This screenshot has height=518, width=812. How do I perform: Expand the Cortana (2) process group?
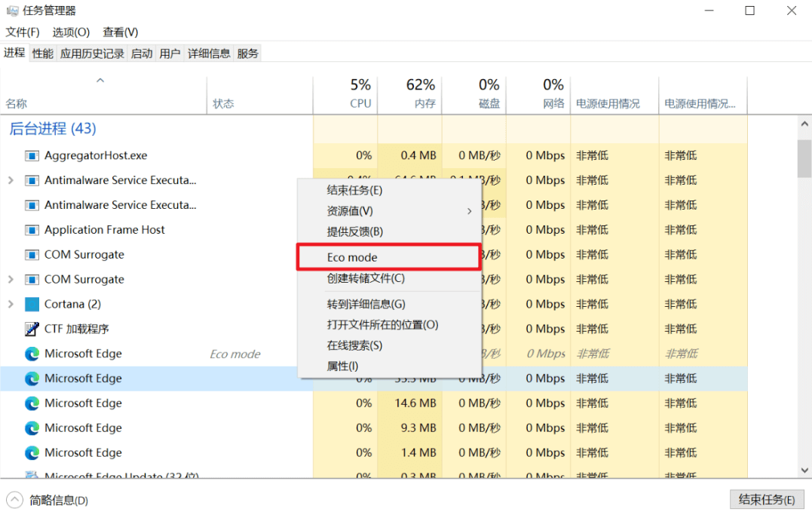(9, 304)
